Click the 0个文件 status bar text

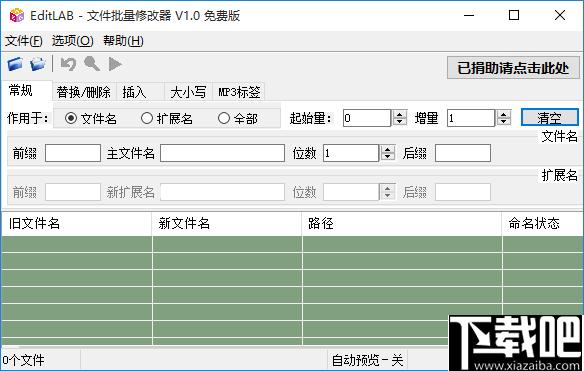(23, 360)
